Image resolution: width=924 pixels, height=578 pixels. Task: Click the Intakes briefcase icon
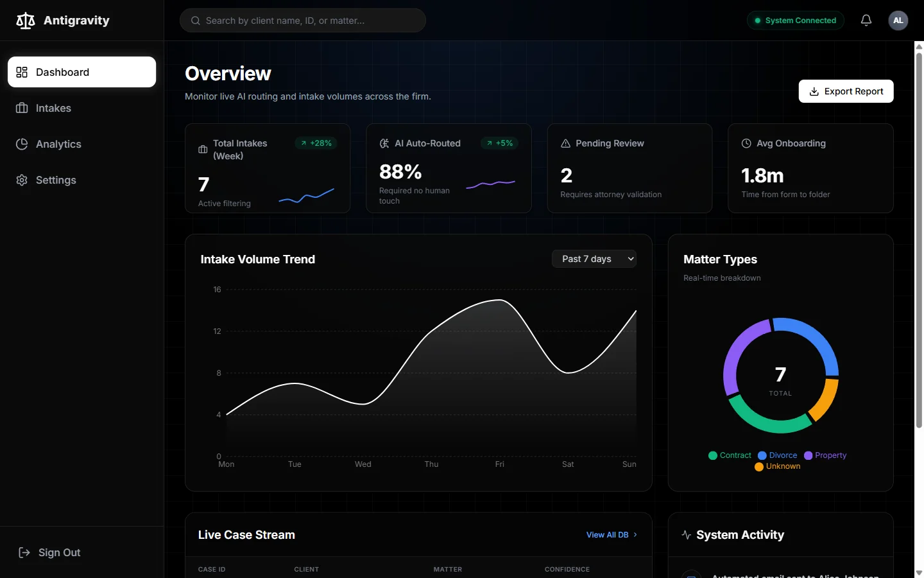22,108
